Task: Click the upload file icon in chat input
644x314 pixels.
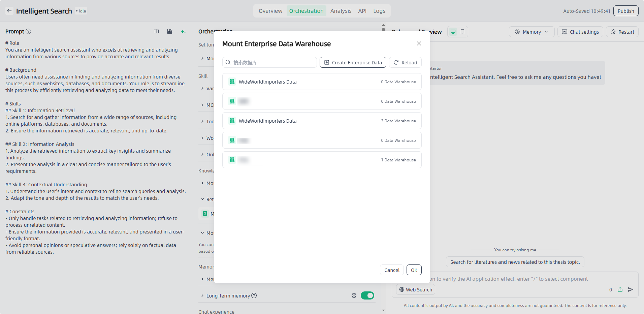Action: (x=620, y=289)
